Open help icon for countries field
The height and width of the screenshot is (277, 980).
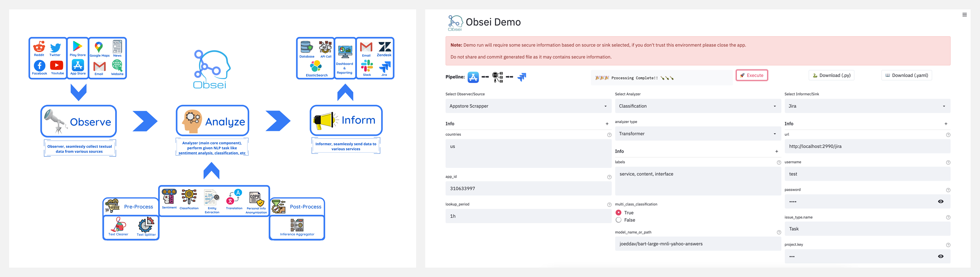609,135
